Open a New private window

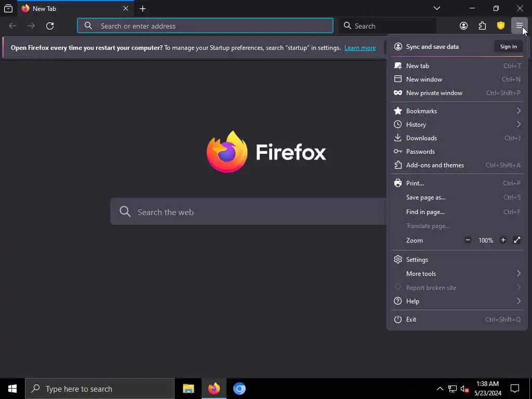(x=457, y=93)
